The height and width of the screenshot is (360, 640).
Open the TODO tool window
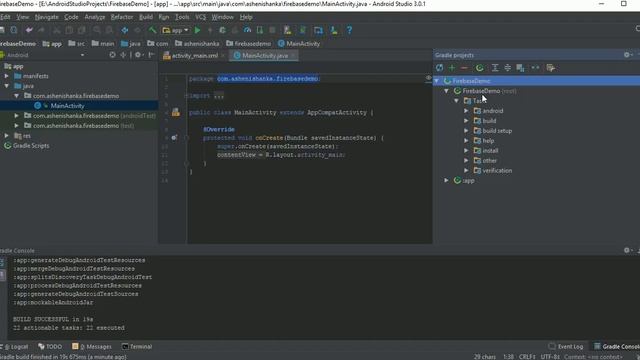[50, 347]
